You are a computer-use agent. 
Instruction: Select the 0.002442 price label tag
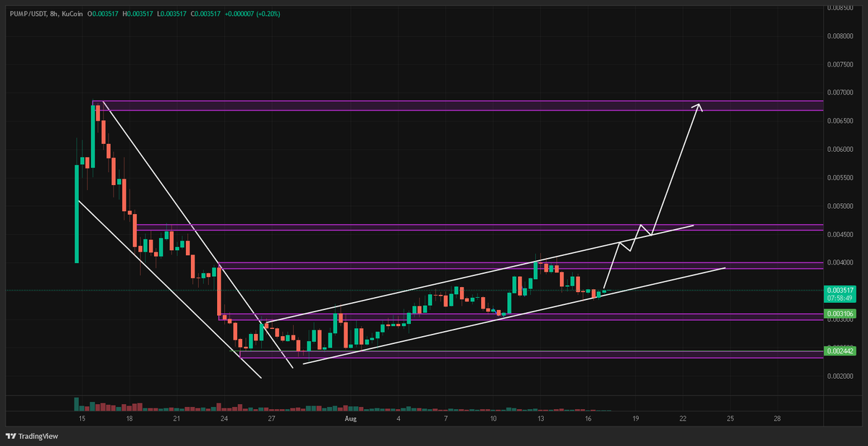point(841,352)
